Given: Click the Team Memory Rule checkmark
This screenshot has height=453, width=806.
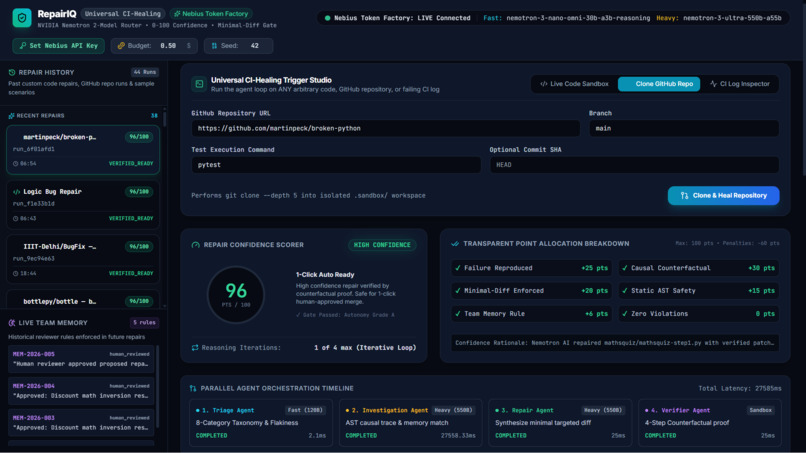Looking at the screenshot, I should [457, 314].
